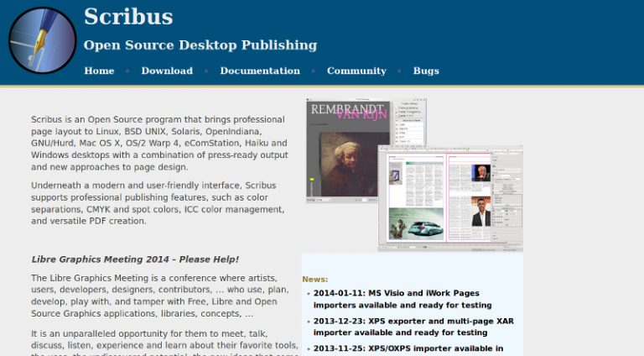
Task: Click the Scribus pen logo icon
Action: click(x=42, y=40)
